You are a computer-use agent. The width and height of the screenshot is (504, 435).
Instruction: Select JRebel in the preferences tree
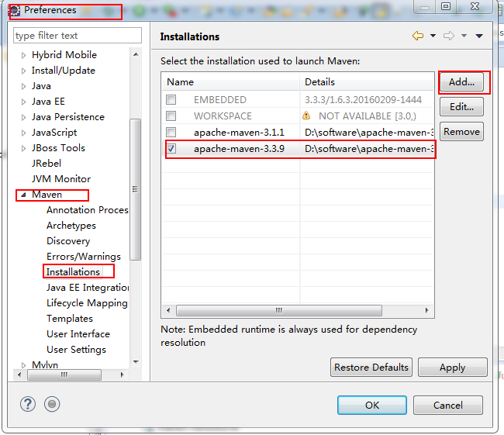[x=47, y=164]
